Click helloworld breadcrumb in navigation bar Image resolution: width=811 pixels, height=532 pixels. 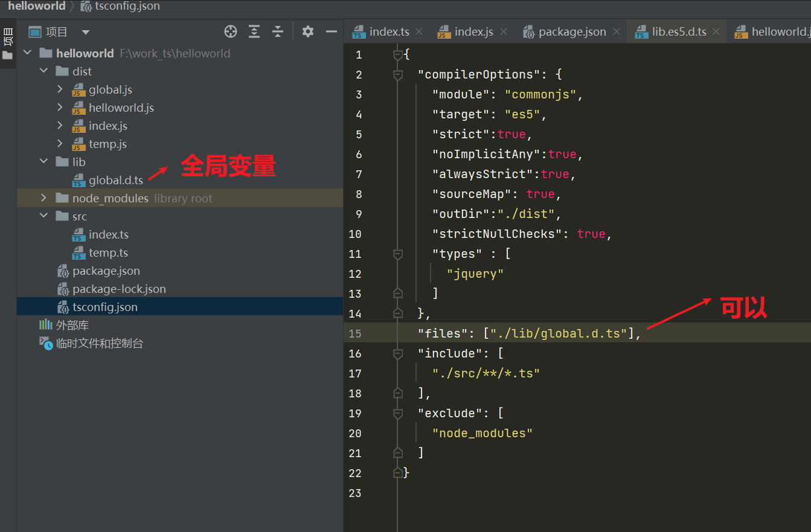[x=36, y=6]
